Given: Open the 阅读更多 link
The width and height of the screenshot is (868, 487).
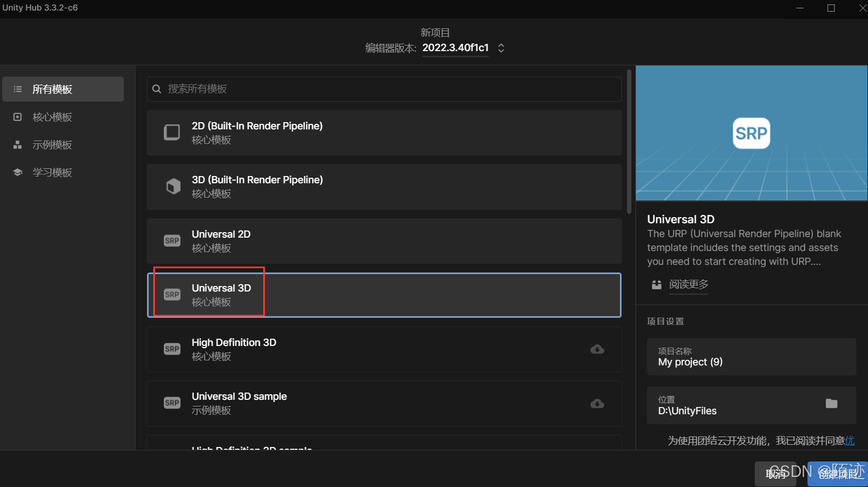Looking at the screenshot, I should (x=689, y=284).
